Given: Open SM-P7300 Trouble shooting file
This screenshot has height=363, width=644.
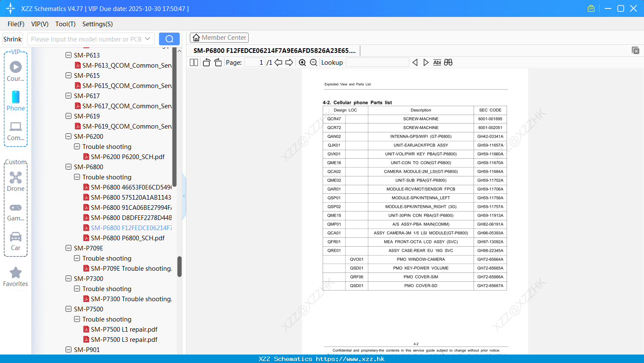Looking at the screenshot, I should (127, 299).
